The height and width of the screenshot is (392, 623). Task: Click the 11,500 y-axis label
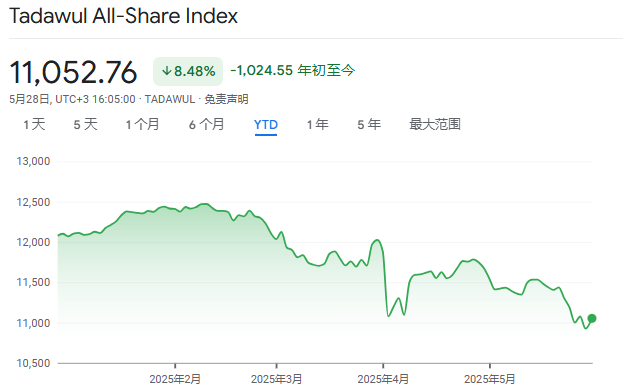[x=33, y=282]
